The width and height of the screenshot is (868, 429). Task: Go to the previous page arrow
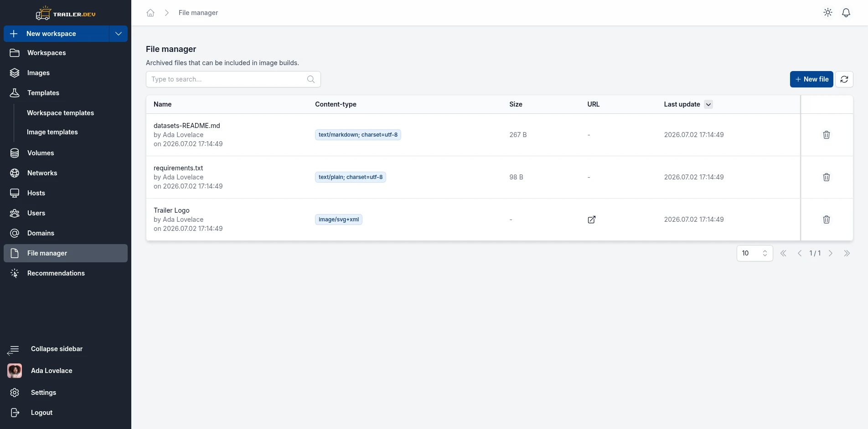coord(800,253)
